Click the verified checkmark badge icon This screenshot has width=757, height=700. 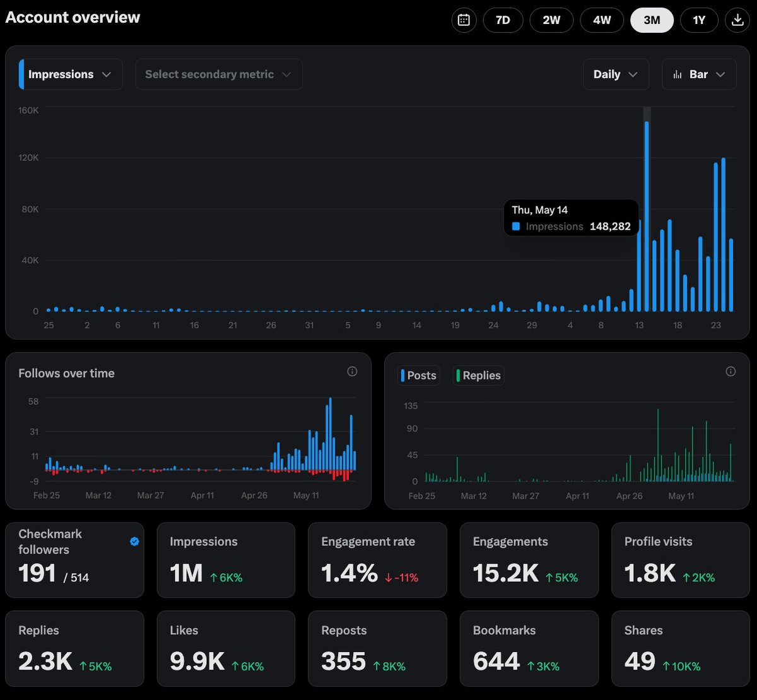(134, 542)
